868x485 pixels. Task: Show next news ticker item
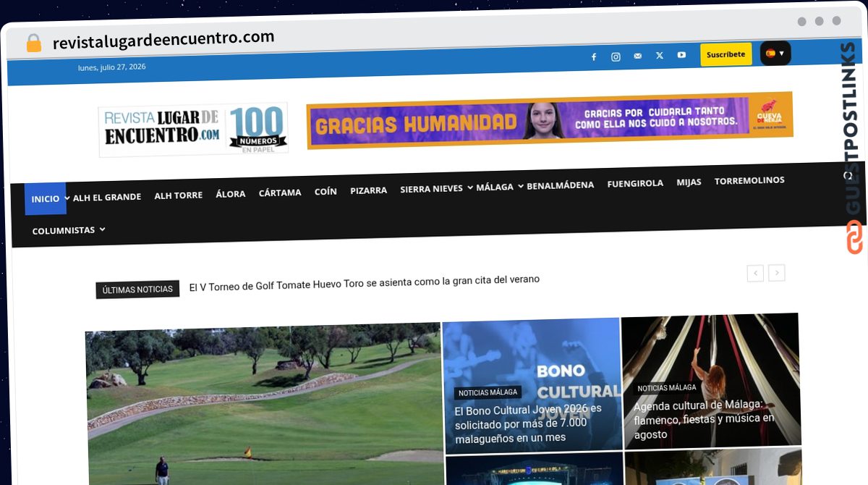point(777,273)
